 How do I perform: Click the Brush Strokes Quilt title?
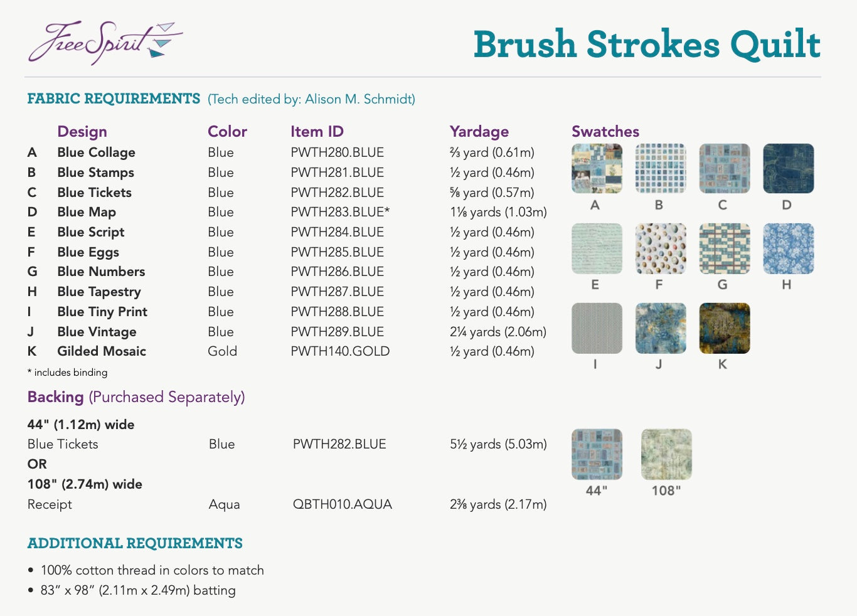(x=647, y=44)
